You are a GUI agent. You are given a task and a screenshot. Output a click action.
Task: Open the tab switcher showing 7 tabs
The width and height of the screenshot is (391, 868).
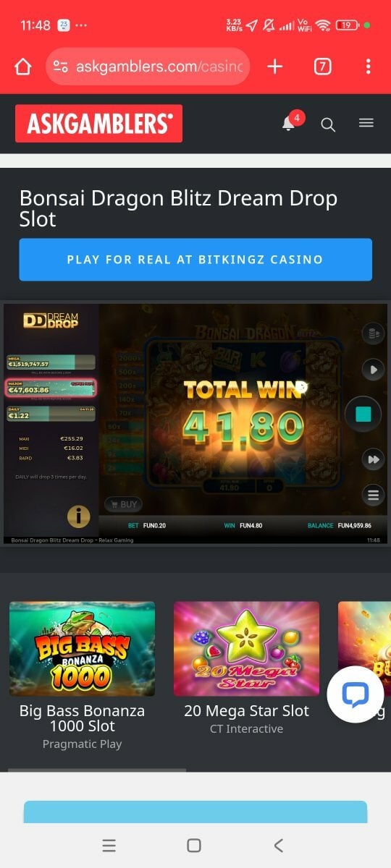coord(323,67)
